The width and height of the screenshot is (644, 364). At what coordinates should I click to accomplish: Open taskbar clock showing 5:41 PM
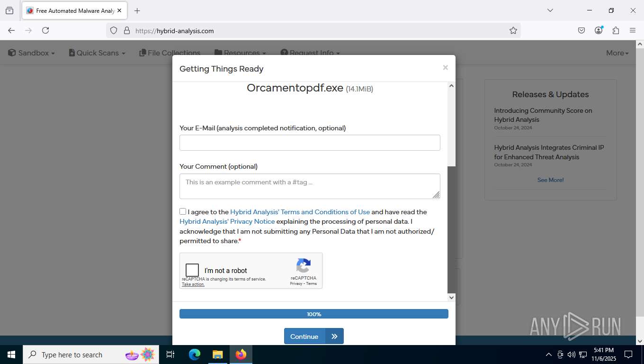603,355
